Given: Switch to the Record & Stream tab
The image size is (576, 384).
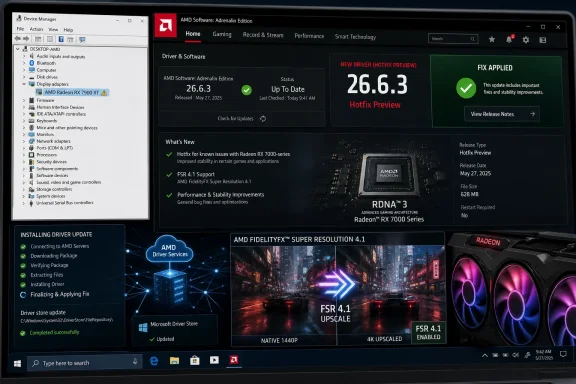Looking at the screenshot, I should 263,35.
